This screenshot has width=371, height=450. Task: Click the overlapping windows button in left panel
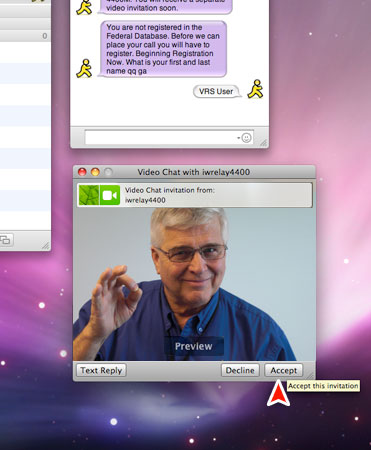tap(6, 240)
